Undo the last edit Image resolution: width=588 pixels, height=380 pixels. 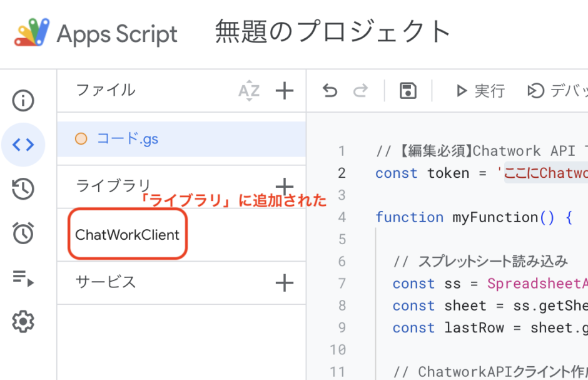pos(330,91)
